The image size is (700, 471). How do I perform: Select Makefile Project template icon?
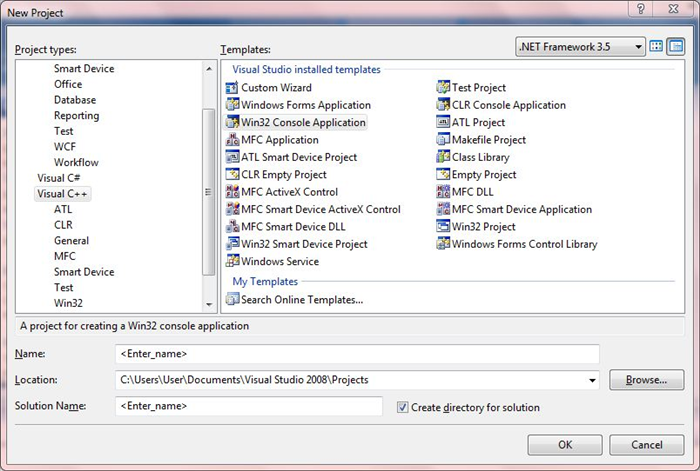(443, 140)
